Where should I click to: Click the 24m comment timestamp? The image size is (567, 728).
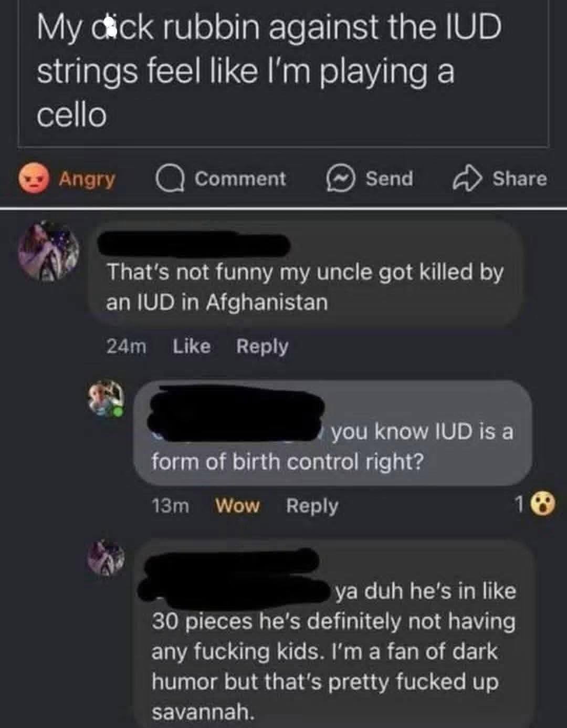coord(127,346)
